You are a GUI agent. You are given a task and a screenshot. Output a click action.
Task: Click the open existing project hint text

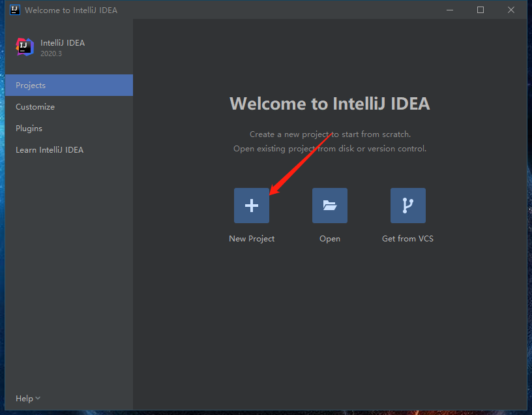pos(329,148)
